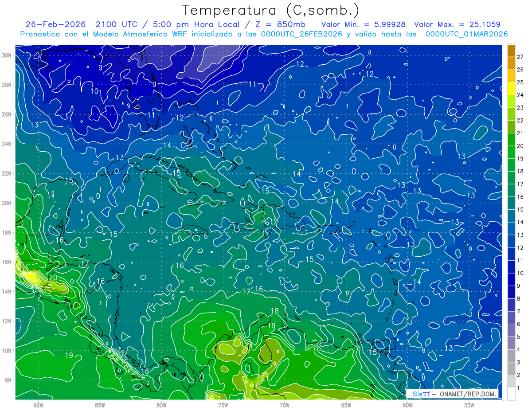
Task: Click the 60W longitude axis label
Action: tap(408, 405)
